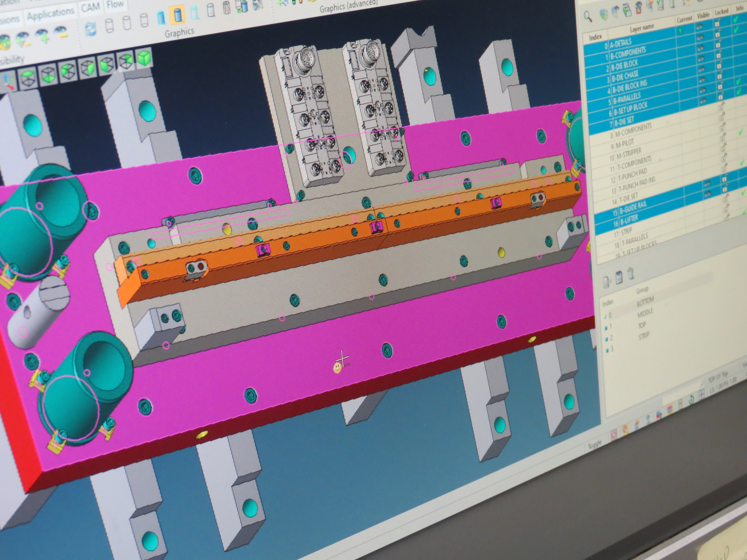This screenshot has width=747, height=560.
Task: Select the orange-highlighted shaded cylinder display mode
Action: tap(178, 15)
